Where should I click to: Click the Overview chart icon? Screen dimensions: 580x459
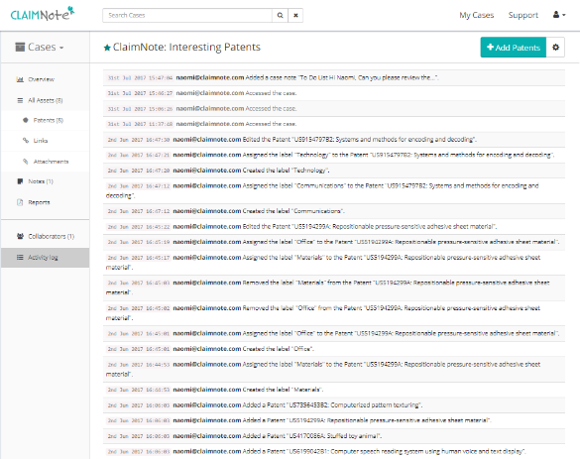(x=20, y=79)
